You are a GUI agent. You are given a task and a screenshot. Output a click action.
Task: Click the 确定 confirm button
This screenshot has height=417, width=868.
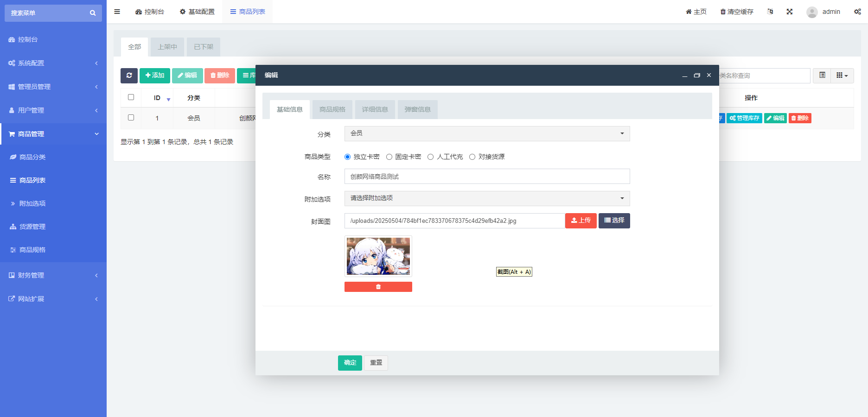pos(350,363)
